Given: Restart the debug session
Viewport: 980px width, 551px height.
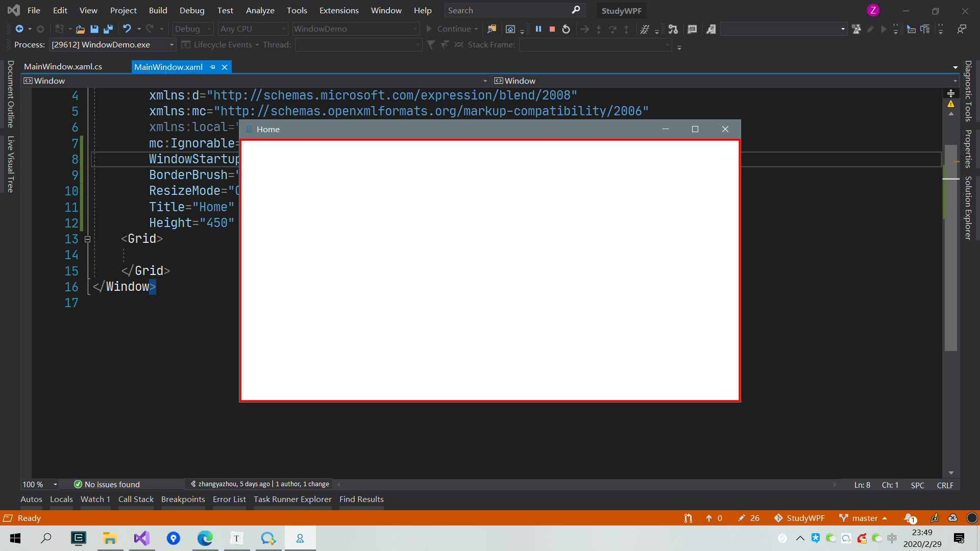Looking at the screenshot, I should pyautogui.click(x=566, y=29).
